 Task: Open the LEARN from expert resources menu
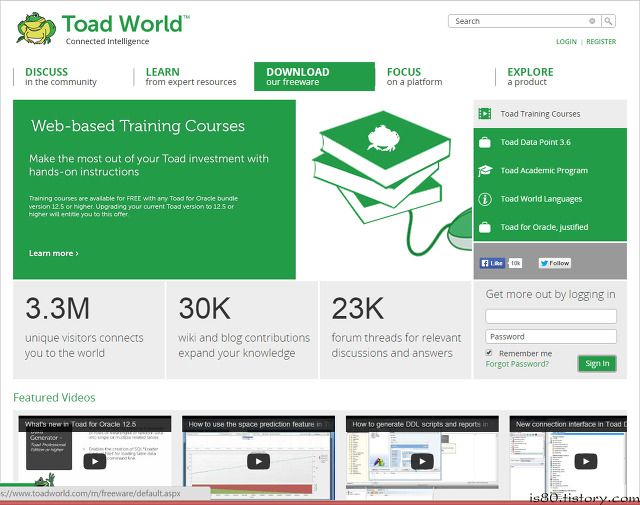coord(191,76)
